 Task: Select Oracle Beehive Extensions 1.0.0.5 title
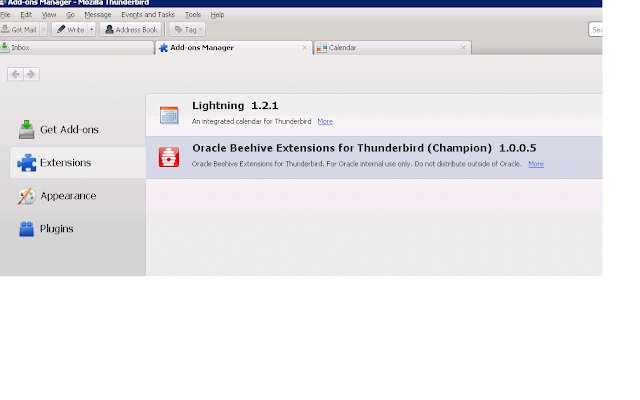tap(364, 148)
